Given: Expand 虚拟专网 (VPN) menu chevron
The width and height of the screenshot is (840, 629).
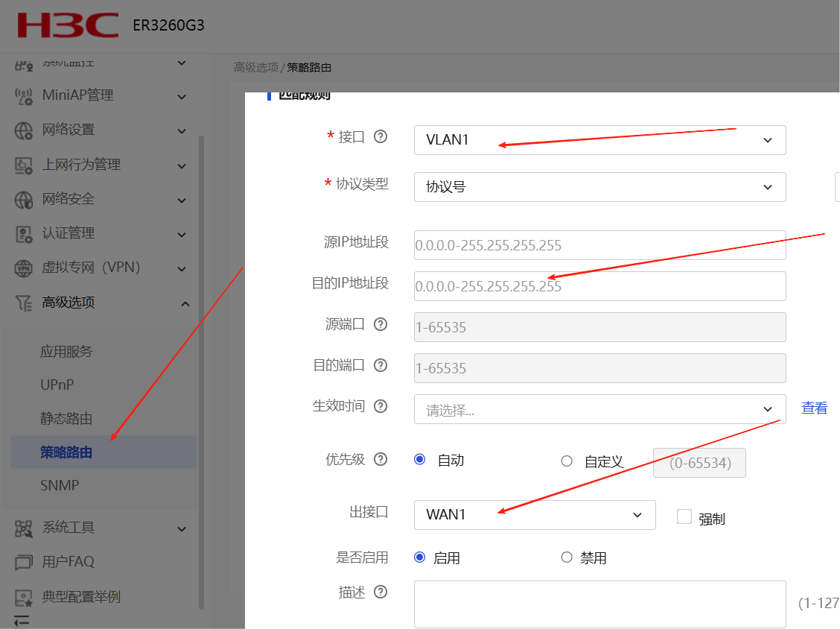Looking at the screenshot, I should 182,269.
